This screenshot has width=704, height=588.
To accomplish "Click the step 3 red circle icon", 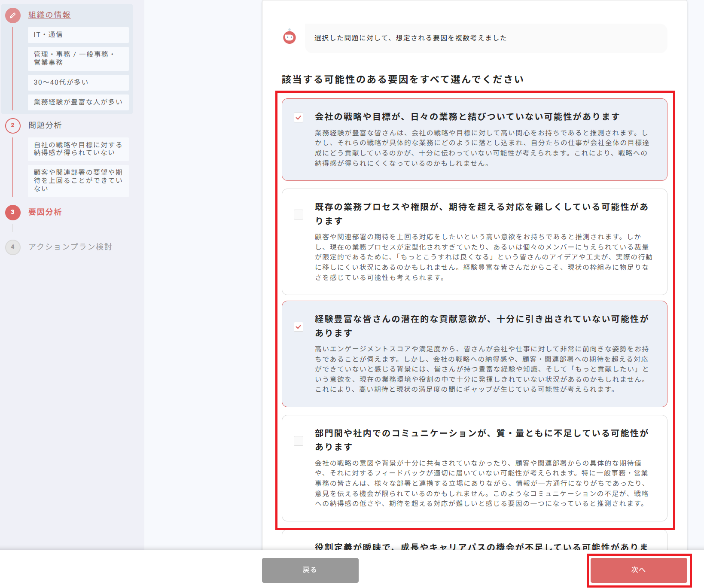I will pos(13,212).
